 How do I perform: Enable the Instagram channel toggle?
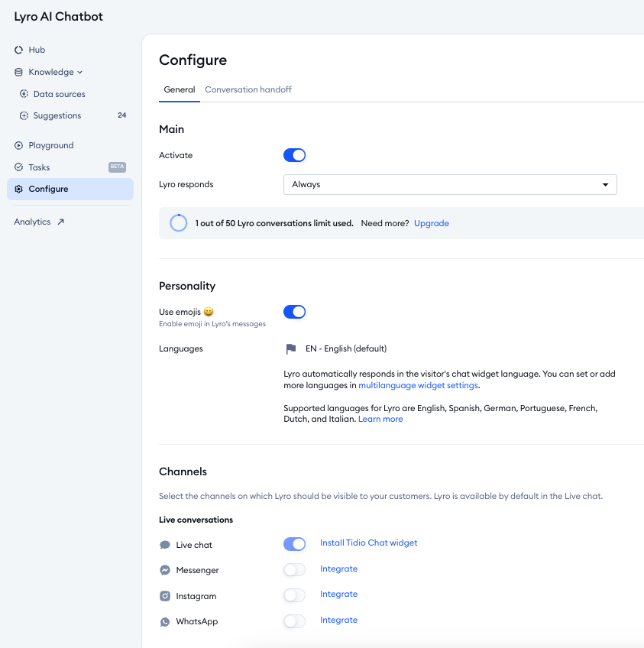(294, 595)
